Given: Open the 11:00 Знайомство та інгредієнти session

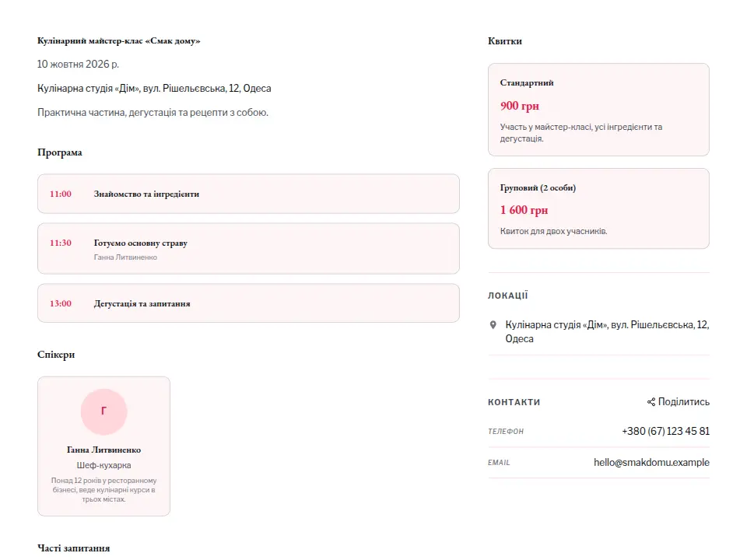Looking at the screenshot, I should pyautogui.click(x=248, y=194).
